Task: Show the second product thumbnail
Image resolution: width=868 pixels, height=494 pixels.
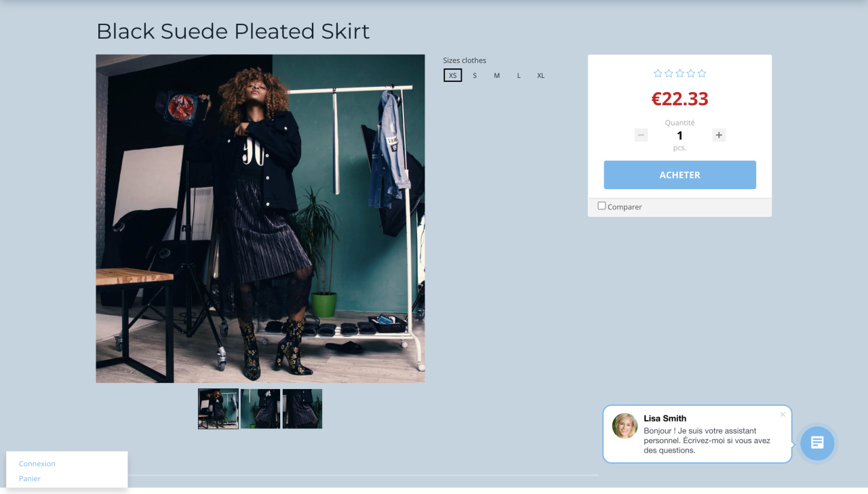Action: point(260,409)
